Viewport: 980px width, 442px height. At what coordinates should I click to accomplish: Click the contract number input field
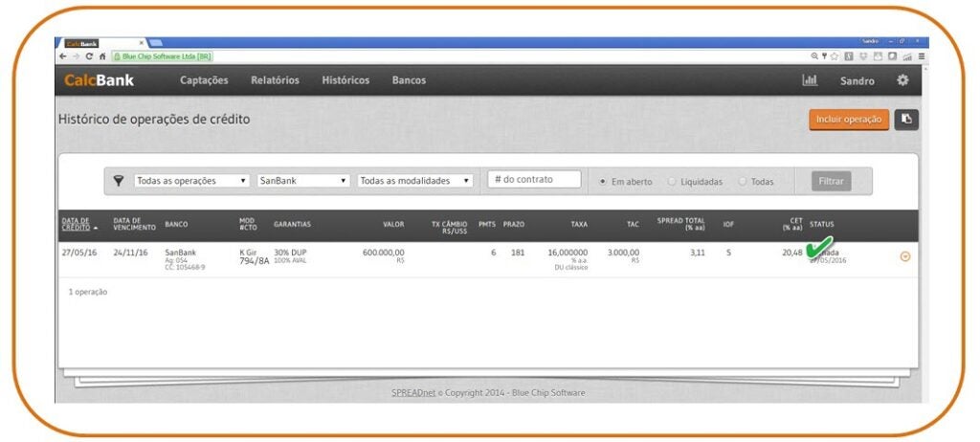tap(534, 180)
